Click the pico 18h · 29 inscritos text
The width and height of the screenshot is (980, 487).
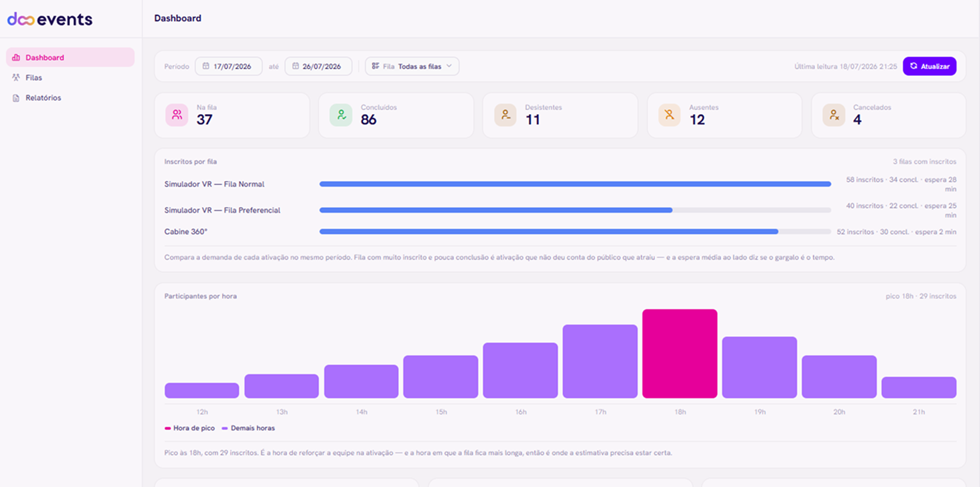click(921, 296)
